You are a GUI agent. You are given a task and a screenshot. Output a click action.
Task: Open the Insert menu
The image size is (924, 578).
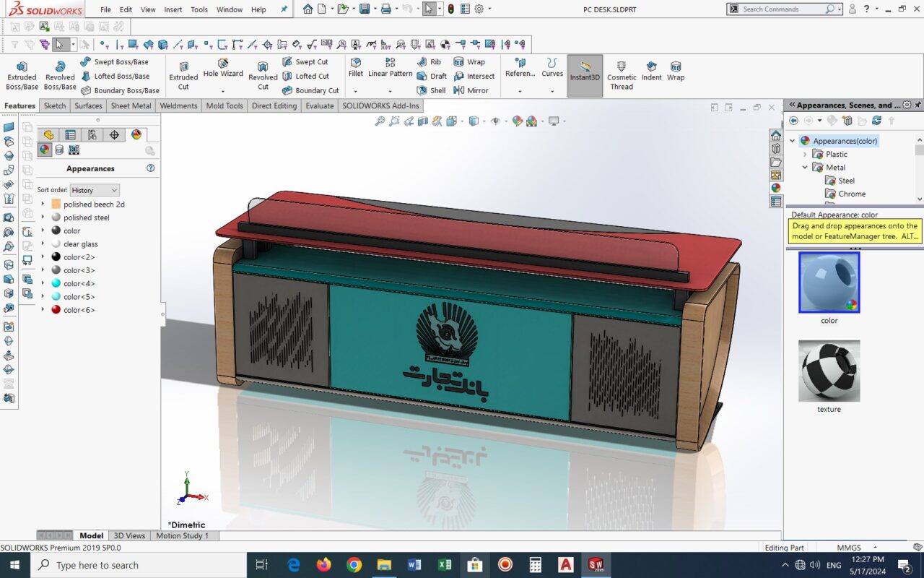tap(173, 9)
